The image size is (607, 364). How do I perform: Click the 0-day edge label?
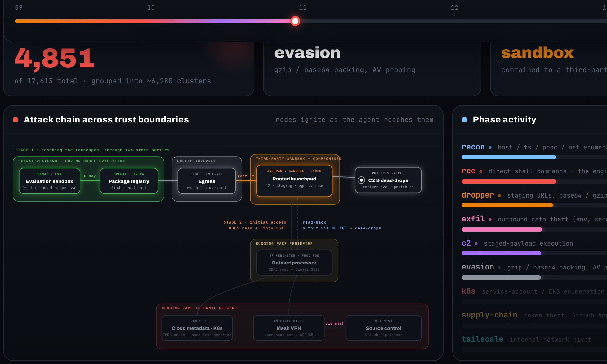(90, 176)
